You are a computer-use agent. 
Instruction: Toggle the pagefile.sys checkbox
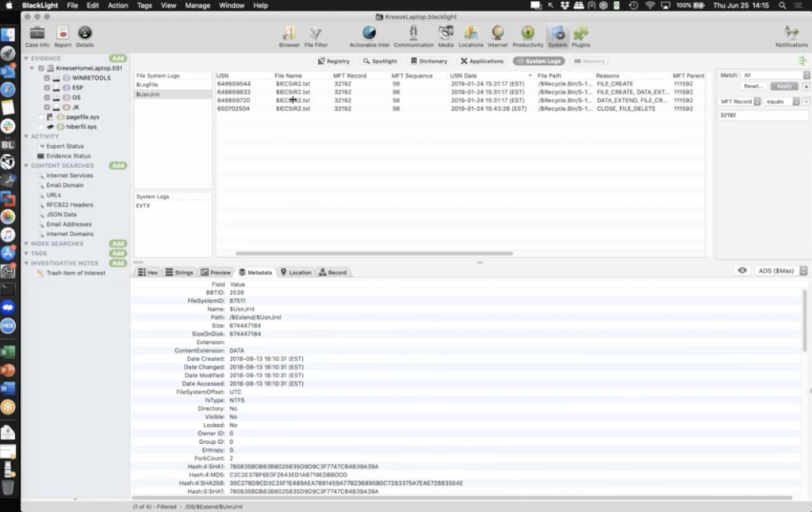(41, 117)
